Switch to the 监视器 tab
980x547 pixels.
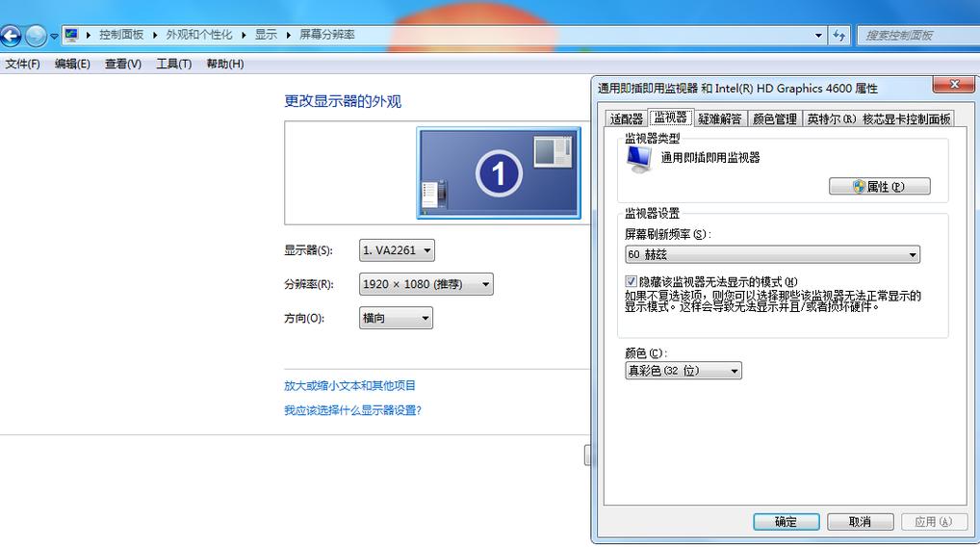coord(670,117)
